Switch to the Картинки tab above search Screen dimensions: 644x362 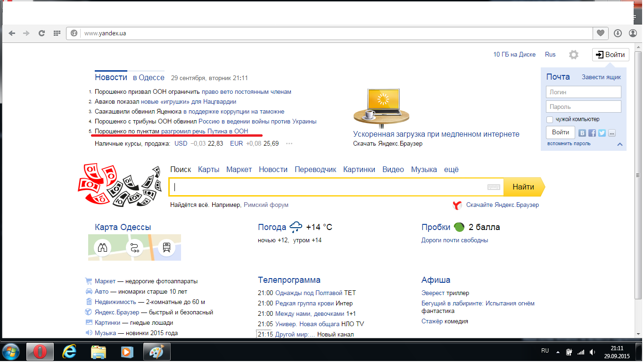tap(359, 170)
